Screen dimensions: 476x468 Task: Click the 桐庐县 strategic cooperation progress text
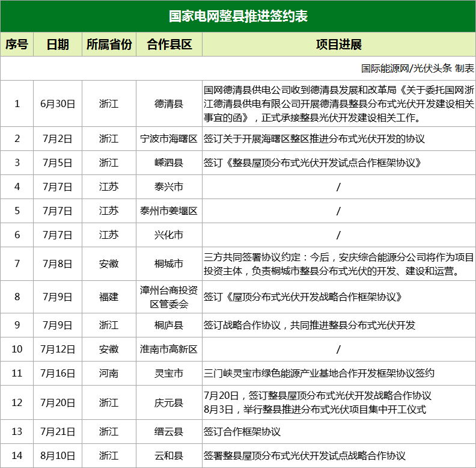click(x=310, y=325)
